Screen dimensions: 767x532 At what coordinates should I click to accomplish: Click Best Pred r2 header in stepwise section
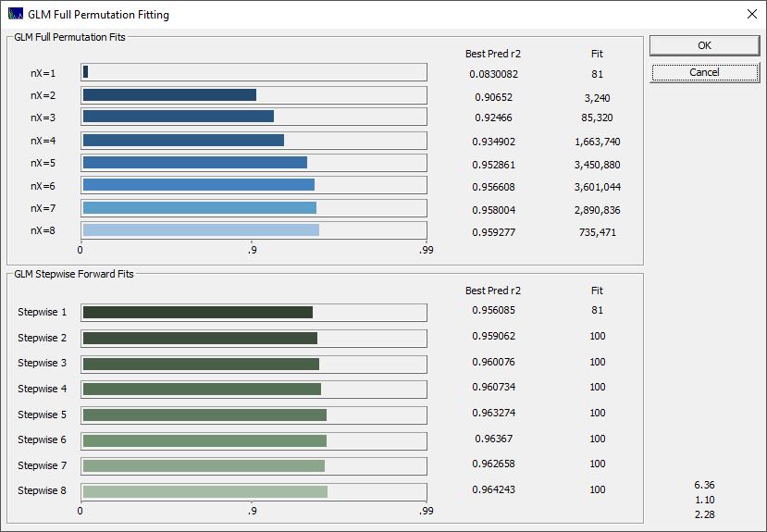(x=493, y=291)
